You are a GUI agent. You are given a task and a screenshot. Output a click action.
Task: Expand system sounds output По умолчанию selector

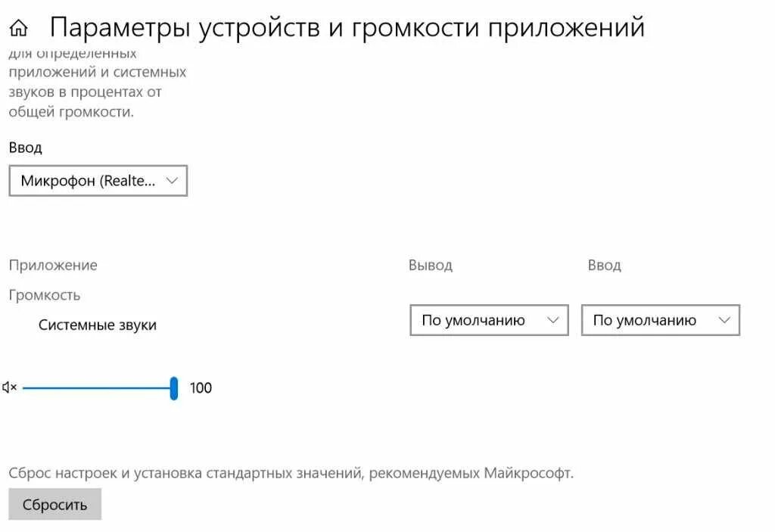coord(490,320)
